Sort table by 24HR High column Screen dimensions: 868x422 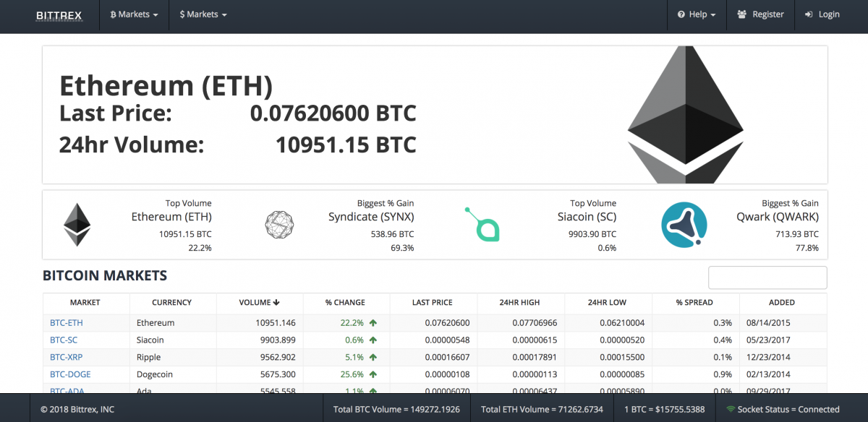[x=520, y=303]
